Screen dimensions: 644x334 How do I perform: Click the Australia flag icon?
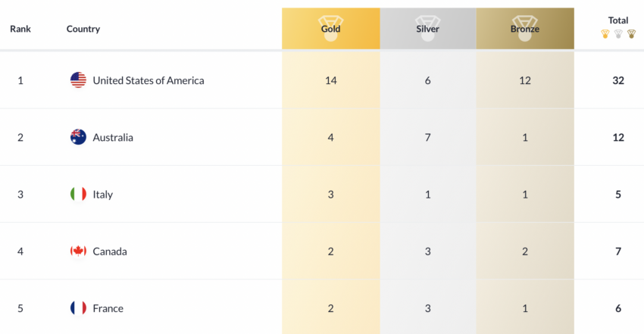[x=78, y=137]
